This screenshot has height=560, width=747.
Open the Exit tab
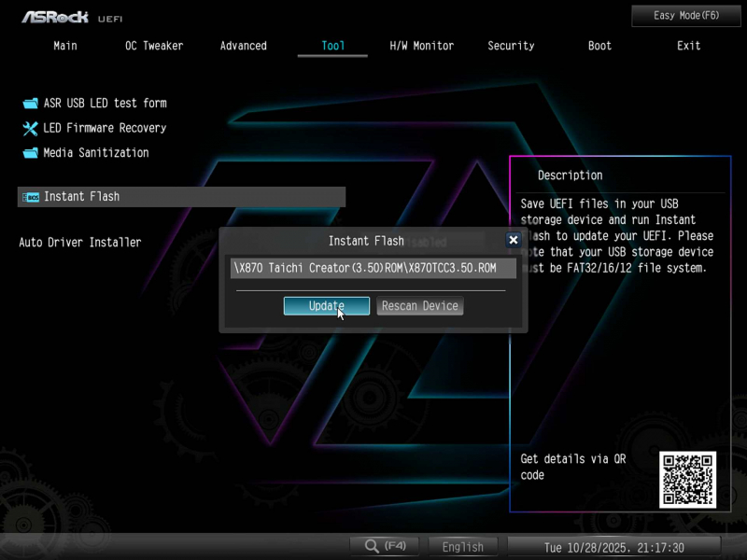tap(688, 46)
